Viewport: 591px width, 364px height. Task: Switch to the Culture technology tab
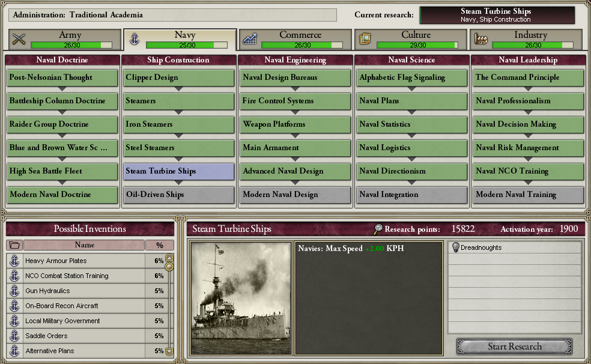coord(410,39)
